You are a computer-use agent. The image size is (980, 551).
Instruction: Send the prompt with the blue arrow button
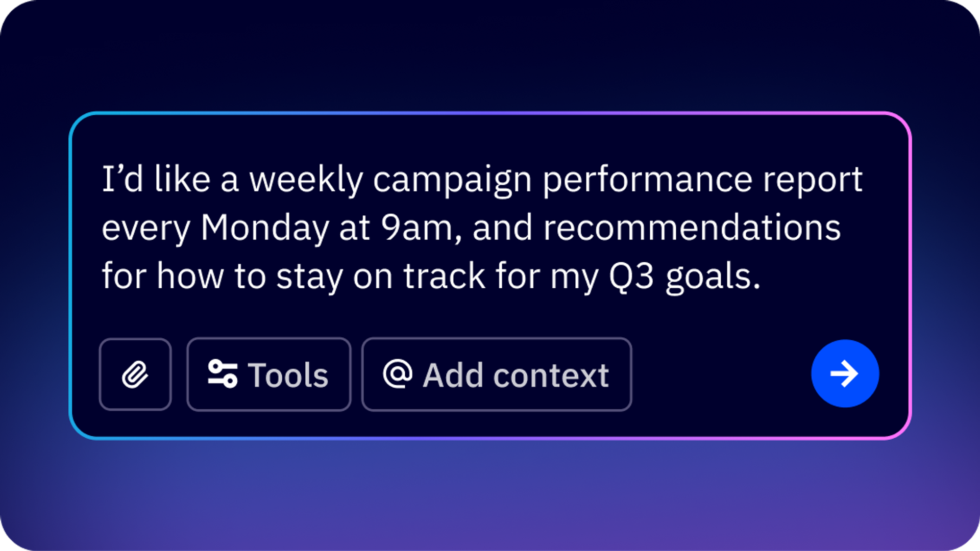tap(845, 373)
